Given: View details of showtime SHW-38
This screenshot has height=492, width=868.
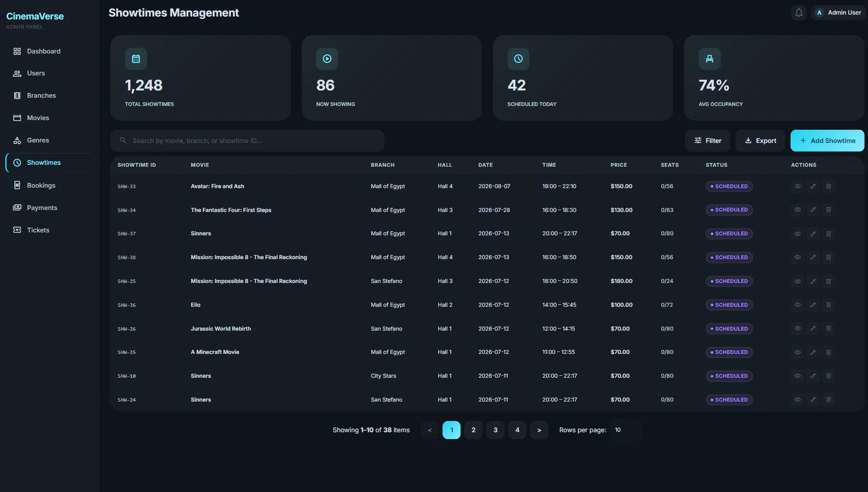Looking at the screenshot, I should click(797, 257).
